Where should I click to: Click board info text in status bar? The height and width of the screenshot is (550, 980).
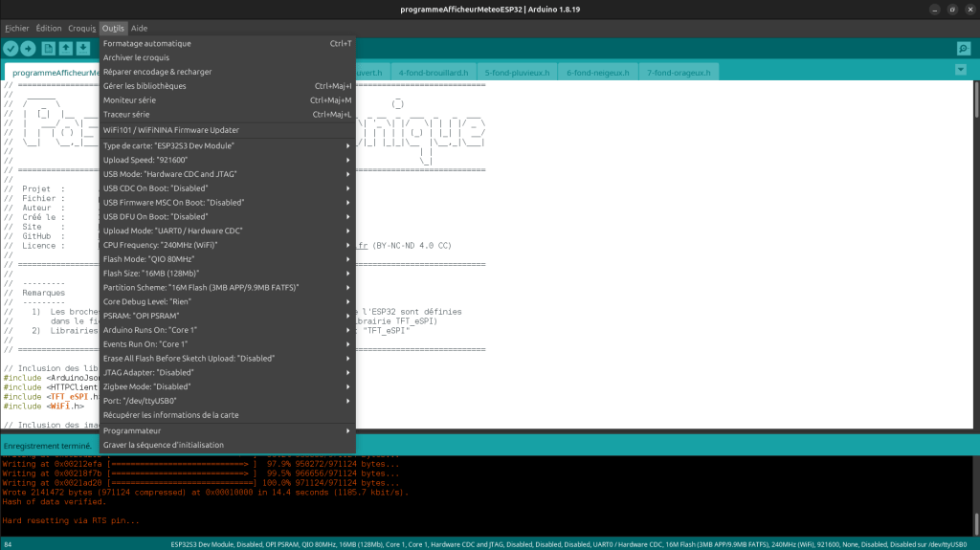tap(568, 544)
